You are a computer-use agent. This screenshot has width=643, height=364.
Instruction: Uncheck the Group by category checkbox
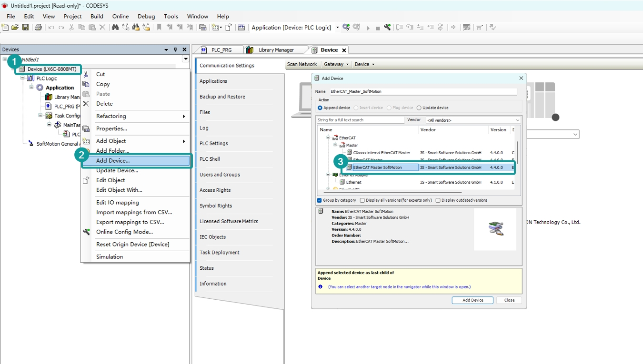[x=320, y=200]
